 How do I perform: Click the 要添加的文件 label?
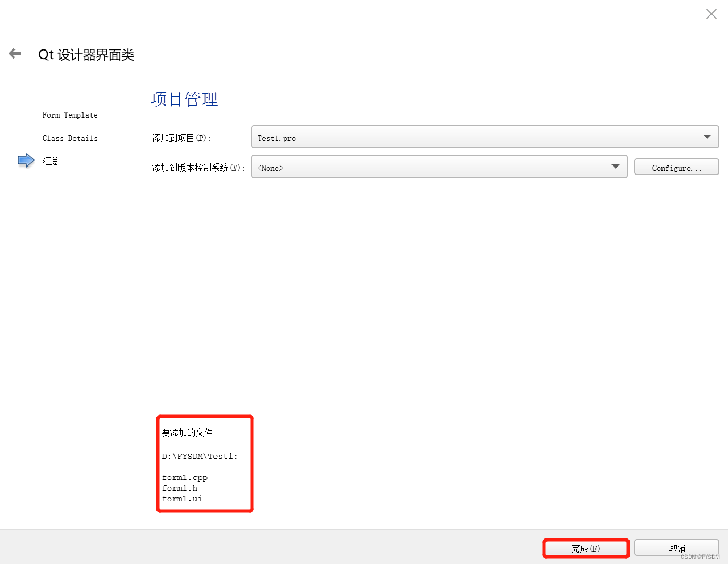(187, 433)
